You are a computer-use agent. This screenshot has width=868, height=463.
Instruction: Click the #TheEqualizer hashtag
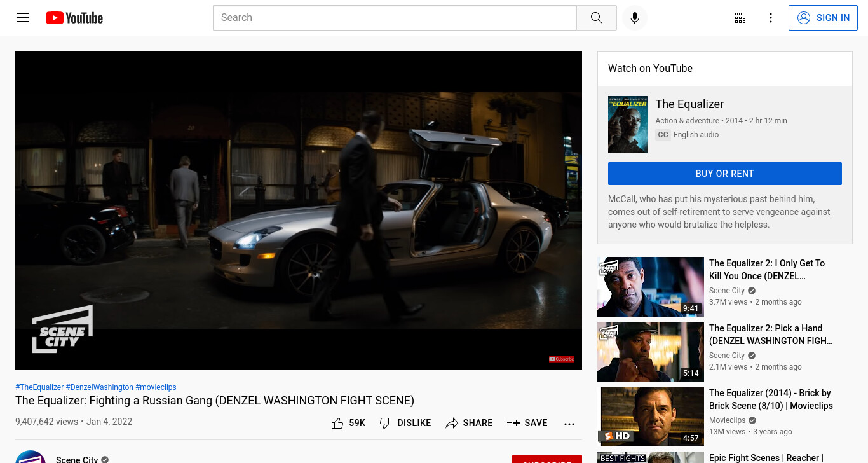click(39, 387)
